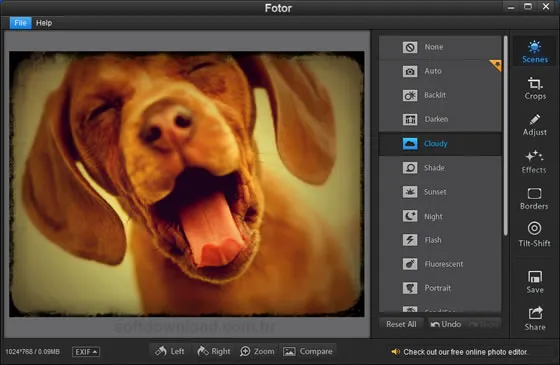Open the Tilt-Shift tool

[x=534, y=234]
